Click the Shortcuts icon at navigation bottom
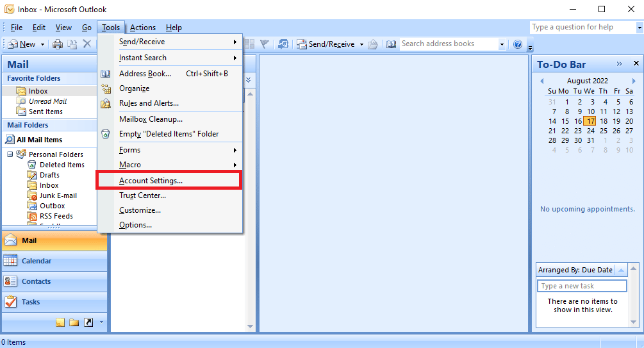This screenshot has width=644, height=348. (x=88, y=322)
